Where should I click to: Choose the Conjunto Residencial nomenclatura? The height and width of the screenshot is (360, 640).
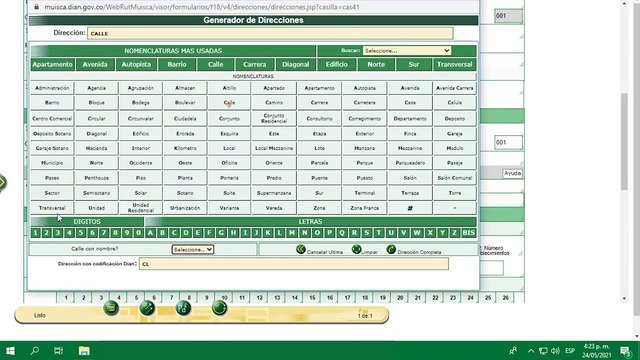coord(274,119)
